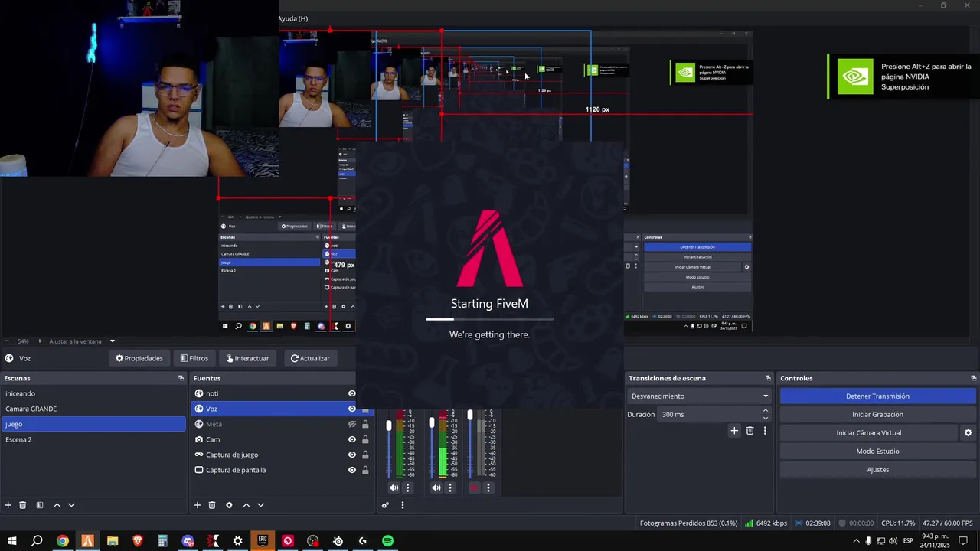Open Ajustes in the Controles panel
980x551 pixels.
point(877,470)
